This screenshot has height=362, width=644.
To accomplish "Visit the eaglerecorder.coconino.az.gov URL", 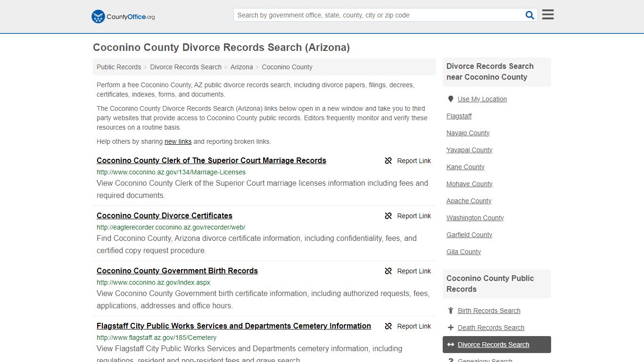I will (x=171, y=227).
